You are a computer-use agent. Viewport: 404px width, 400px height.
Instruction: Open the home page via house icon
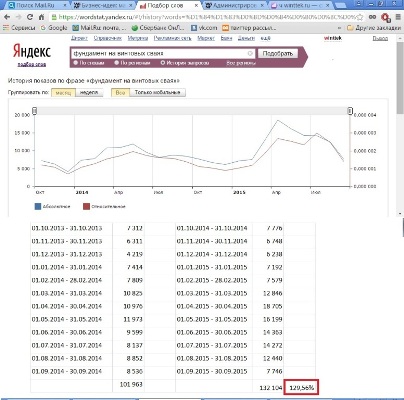[41, 17]
